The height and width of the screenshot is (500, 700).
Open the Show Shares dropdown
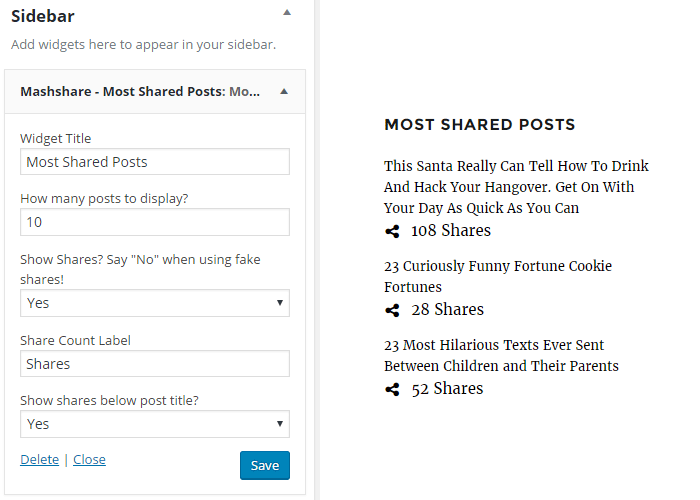[155, 303]
